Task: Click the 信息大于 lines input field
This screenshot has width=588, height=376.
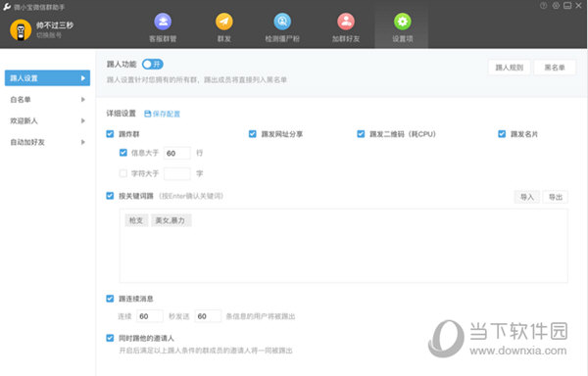Action: pyautogui.click(x=177, y=153)
